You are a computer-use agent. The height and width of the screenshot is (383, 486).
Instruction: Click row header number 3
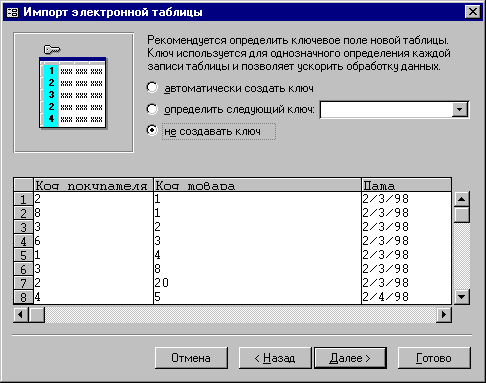point(23,227)
